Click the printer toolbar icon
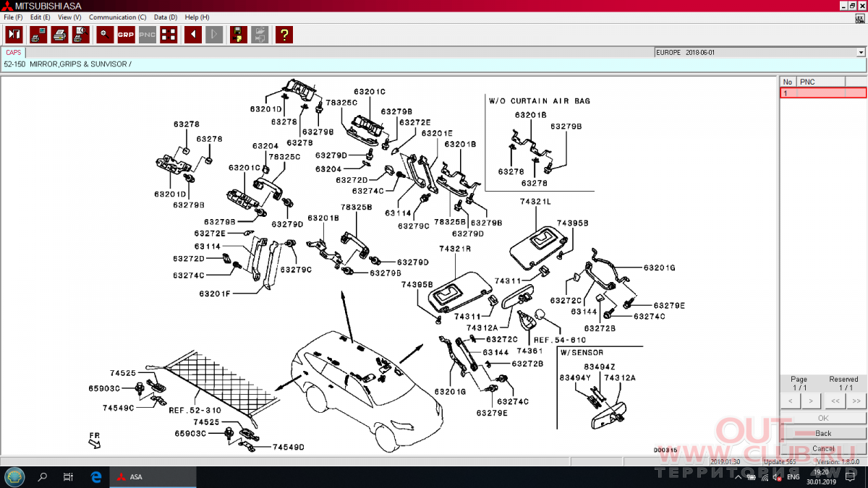The image size is (868, 488). [x=59, y=34]
